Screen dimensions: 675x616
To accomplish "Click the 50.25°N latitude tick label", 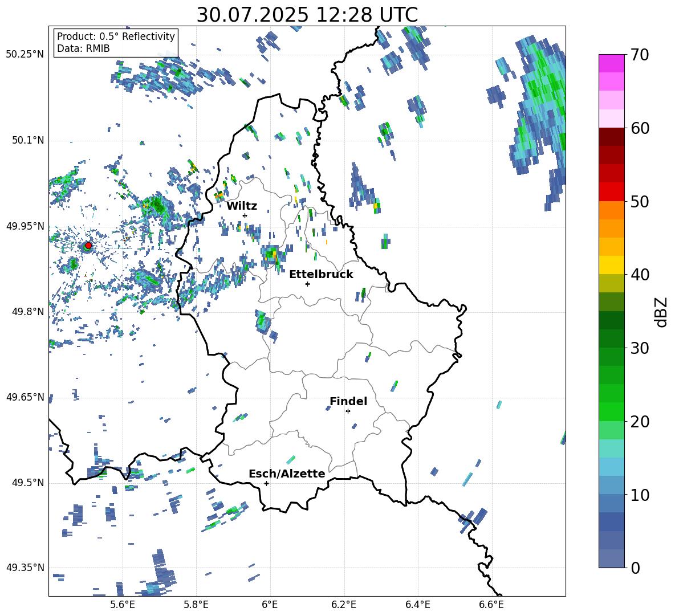I will tap(25, 55).
